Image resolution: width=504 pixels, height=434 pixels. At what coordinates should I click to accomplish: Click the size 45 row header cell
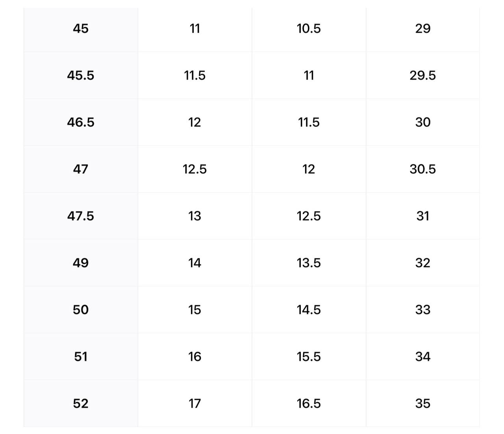[x=81, y=28]
